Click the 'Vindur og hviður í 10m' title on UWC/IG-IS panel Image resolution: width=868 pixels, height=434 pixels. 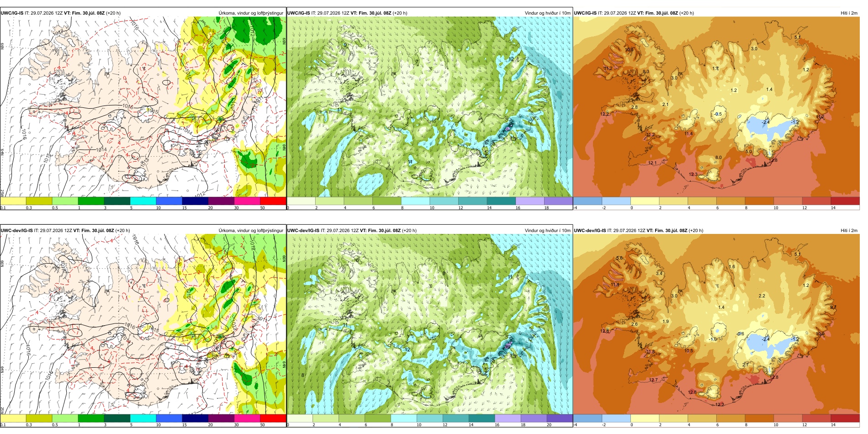(547, 13)
